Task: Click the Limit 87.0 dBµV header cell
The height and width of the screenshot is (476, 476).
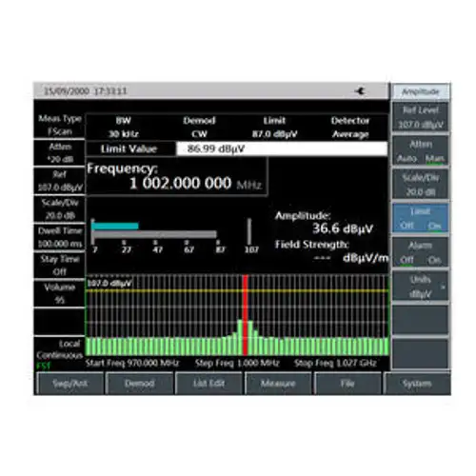Action: tap(275, 127)
